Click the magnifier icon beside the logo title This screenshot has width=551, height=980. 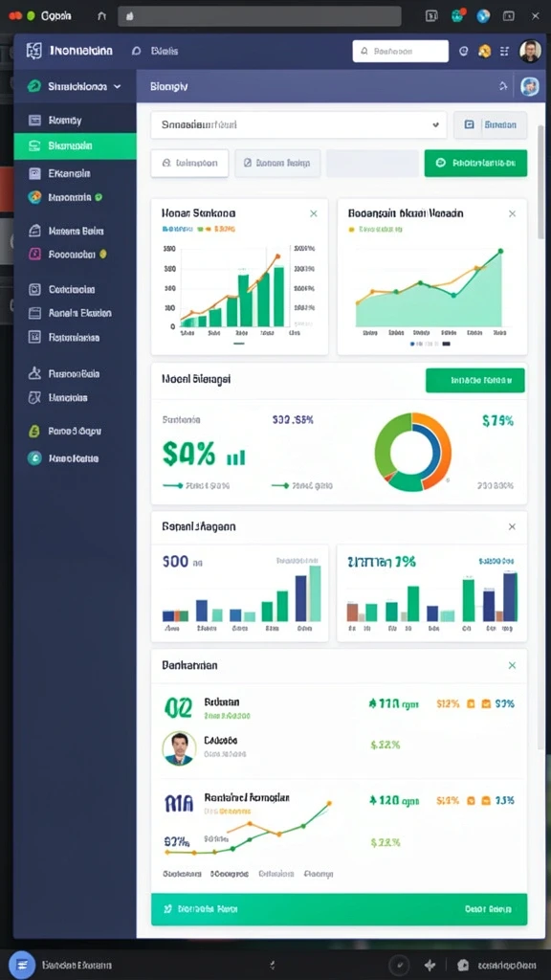pyautogui.click(x=136, y=52)
